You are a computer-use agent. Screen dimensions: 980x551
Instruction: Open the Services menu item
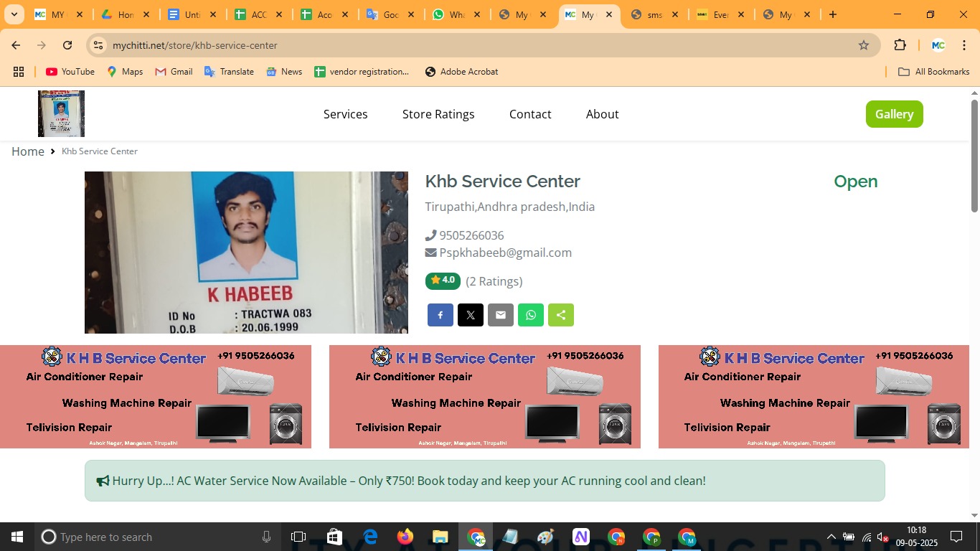[x=345, y=114]
